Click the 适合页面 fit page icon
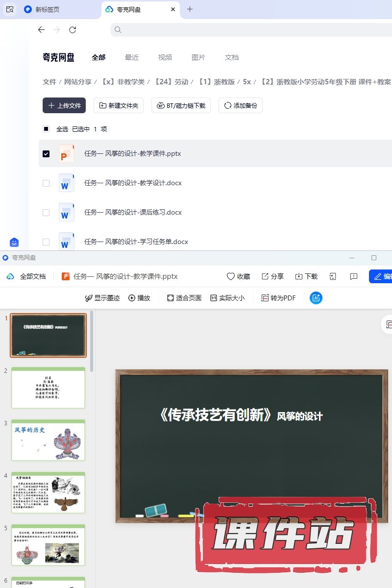The width and height of the screenshot is (392, 588). coord(171,298)
